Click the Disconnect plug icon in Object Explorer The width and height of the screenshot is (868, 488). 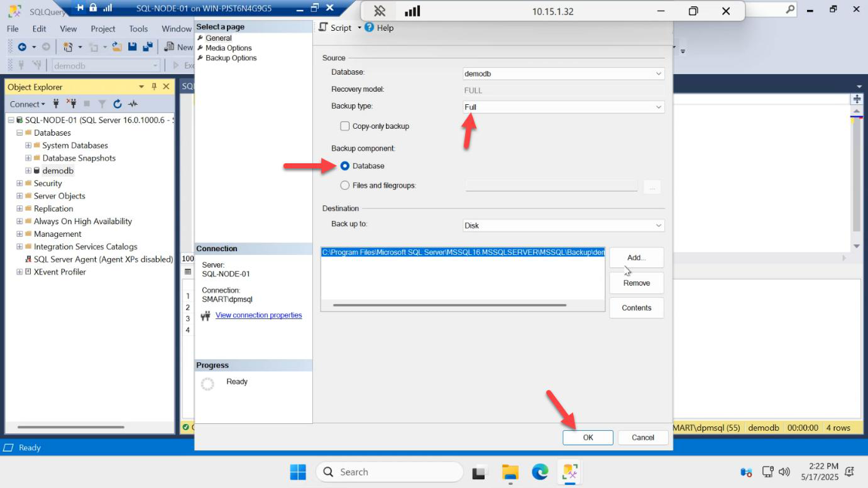click(x=72, y=104)
